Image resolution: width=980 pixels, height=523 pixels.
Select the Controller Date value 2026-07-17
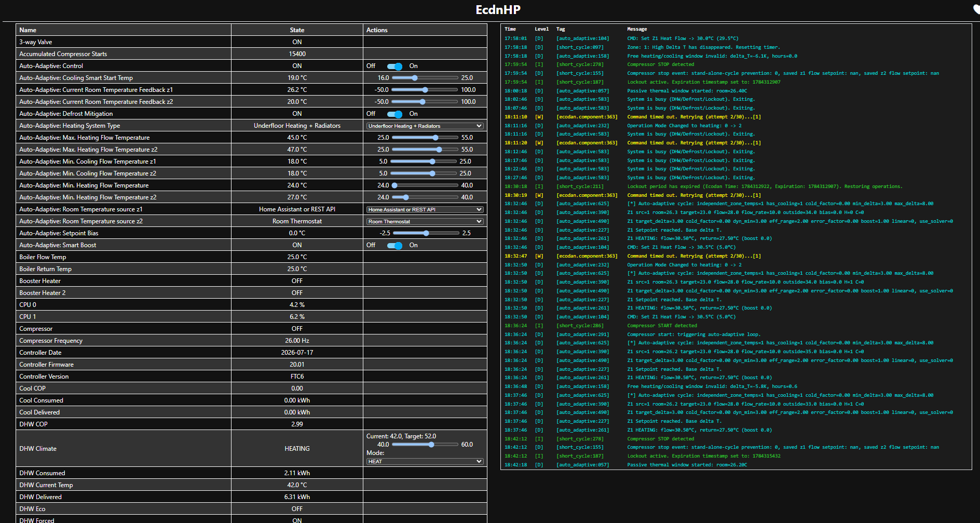coord(297,353)
